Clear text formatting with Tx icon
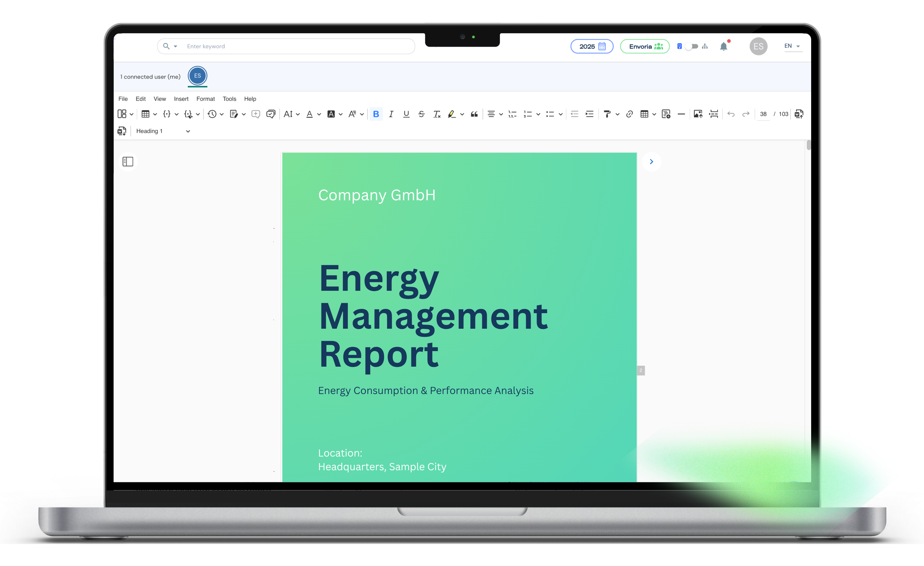This screenshot has width=924, height=566. 437,114
